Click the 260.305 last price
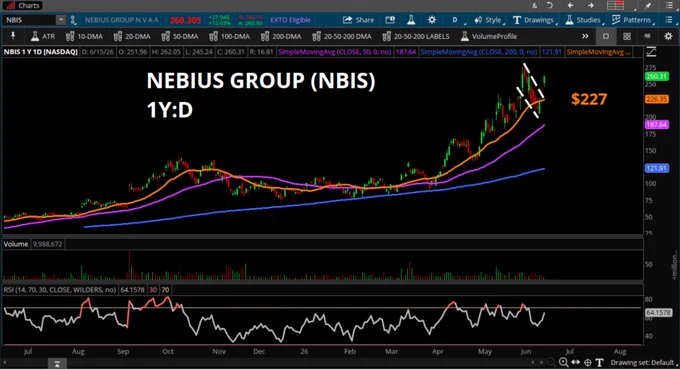This screenshot has width=680, height=369. click(x=185, y=20)
